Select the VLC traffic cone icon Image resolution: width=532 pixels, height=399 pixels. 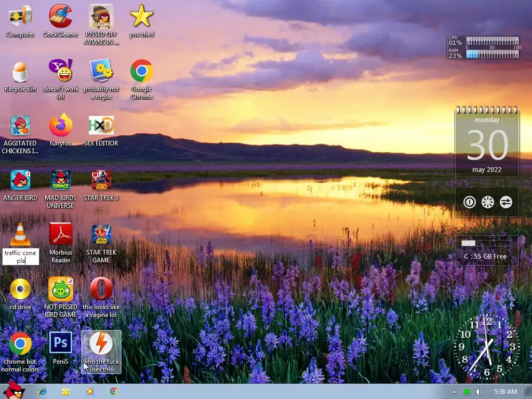tap(20, 234)
